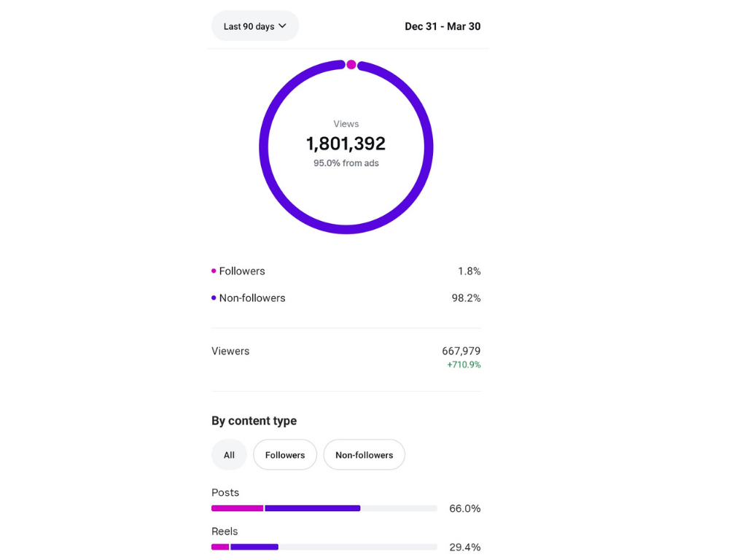This screenshot has width=729, height=560.
Task: Click the Posts 66.0% percentage
Action: point(464,509)
